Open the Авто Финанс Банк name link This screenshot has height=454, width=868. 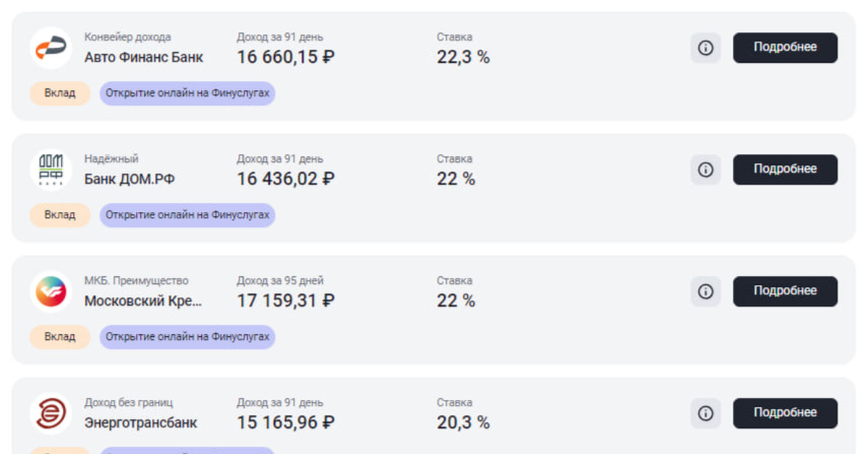coord(144,57)
